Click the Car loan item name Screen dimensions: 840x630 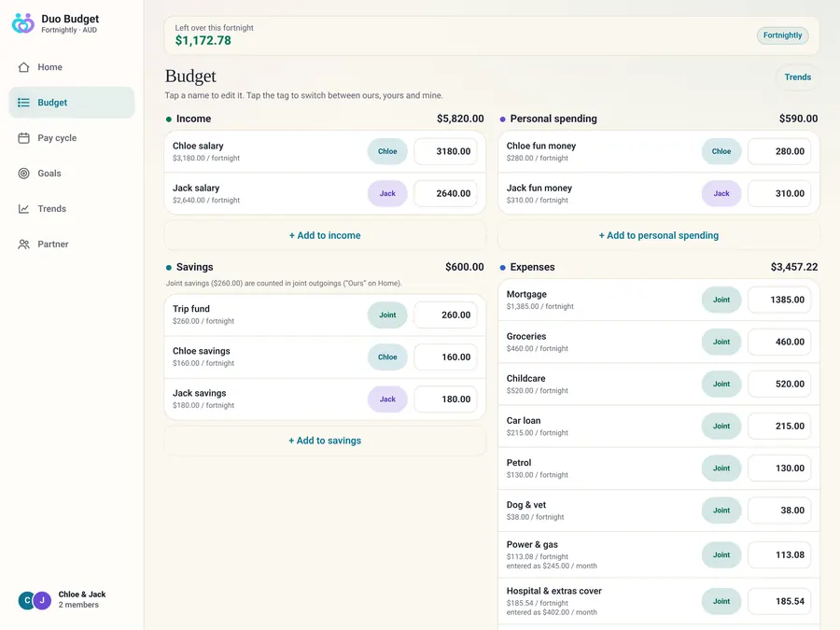pyautogui.click(x=524, y=421)
